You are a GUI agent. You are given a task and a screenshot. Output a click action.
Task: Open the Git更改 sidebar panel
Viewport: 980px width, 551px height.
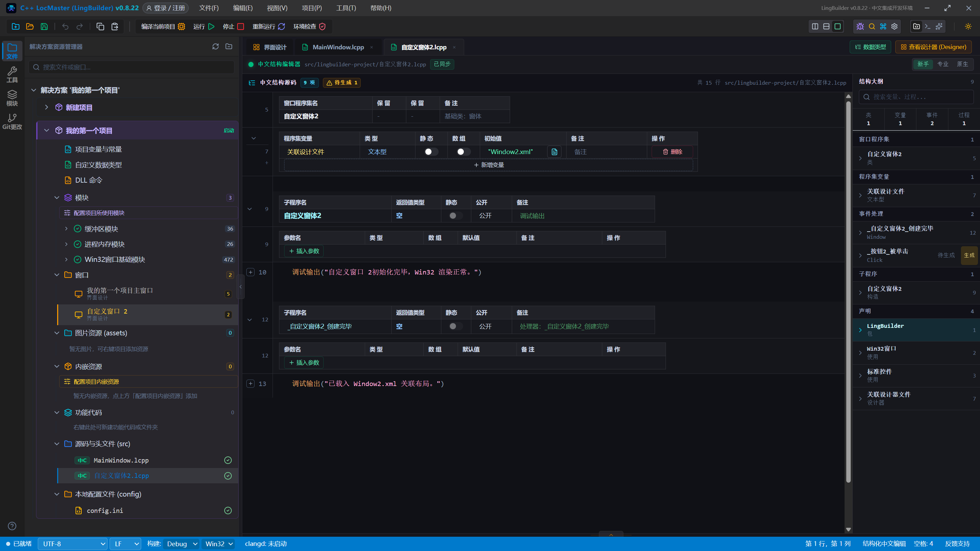pos(12,122)
